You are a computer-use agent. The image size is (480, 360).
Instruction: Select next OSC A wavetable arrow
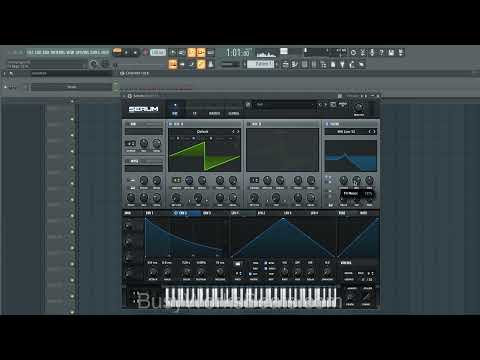click(238, 132)
